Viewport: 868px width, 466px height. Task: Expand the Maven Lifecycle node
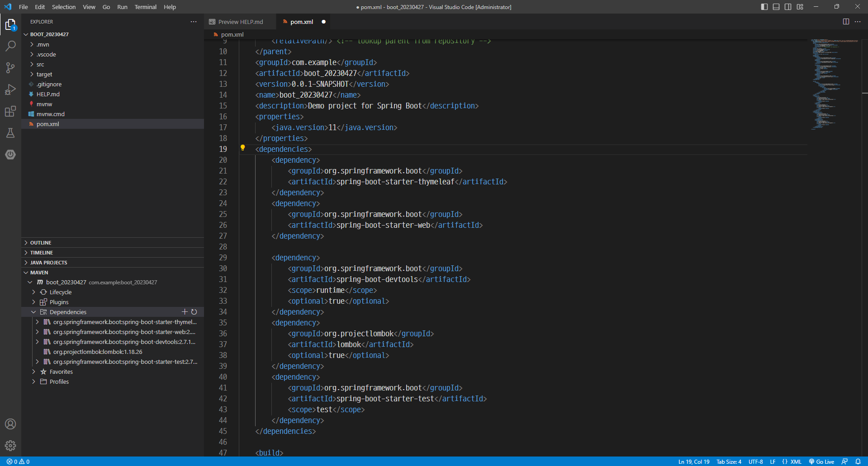(112, 292)
